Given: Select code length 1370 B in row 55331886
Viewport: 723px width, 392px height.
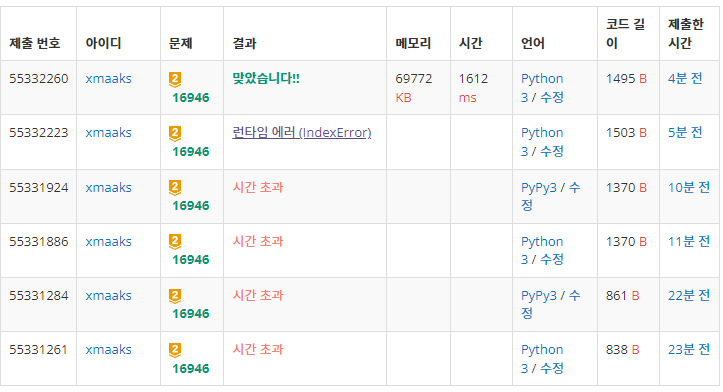Looking at the screenshot, I should coord(626,242).
